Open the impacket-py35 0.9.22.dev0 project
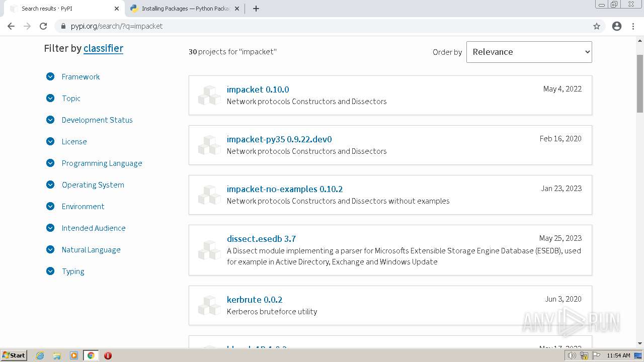The image size is (644, 362). pos(279,139)
